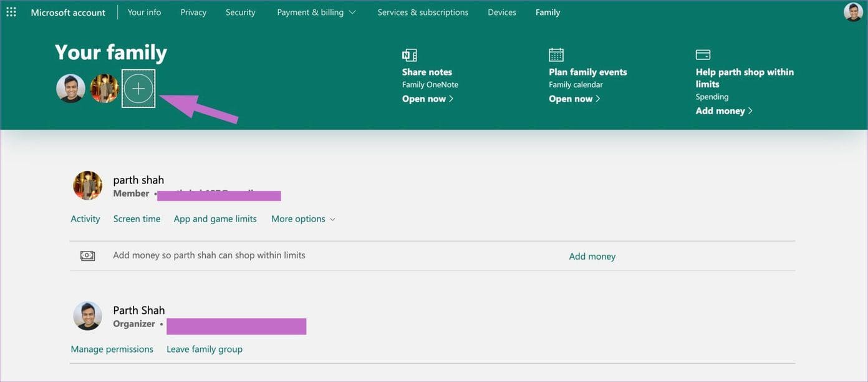Screen dimensions: 868x382
Task: Click the Share notes heading
Action: tap(427, 72)
